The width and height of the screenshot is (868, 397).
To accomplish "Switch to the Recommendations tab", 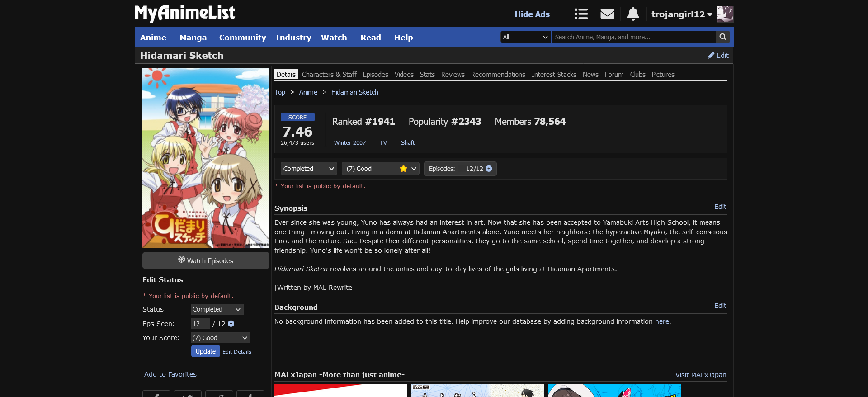I will (x=498, y=75).
